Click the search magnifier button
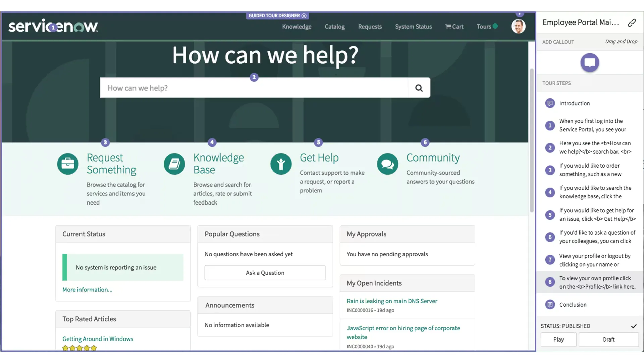This screenshot has width=644, height=363. [419, 88]
